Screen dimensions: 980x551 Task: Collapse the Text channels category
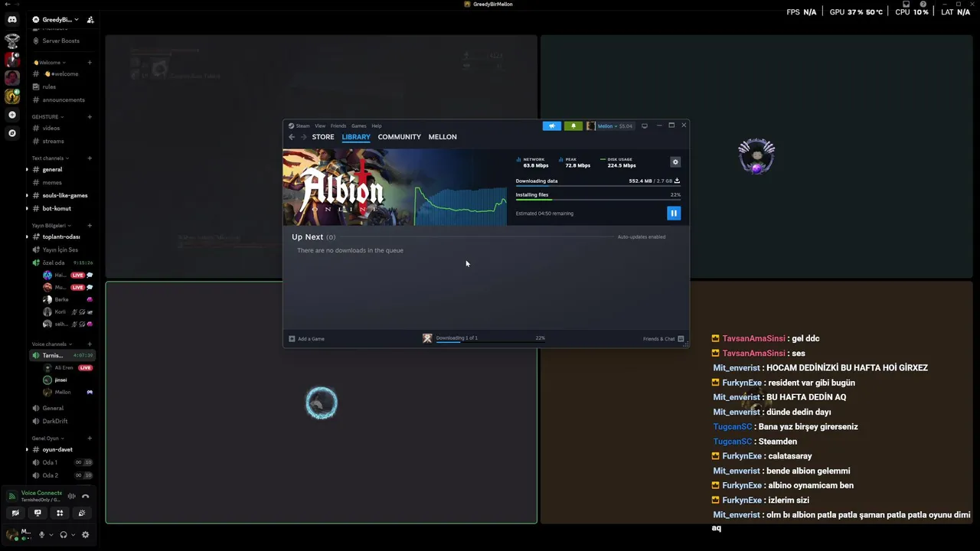click(50, 158)
